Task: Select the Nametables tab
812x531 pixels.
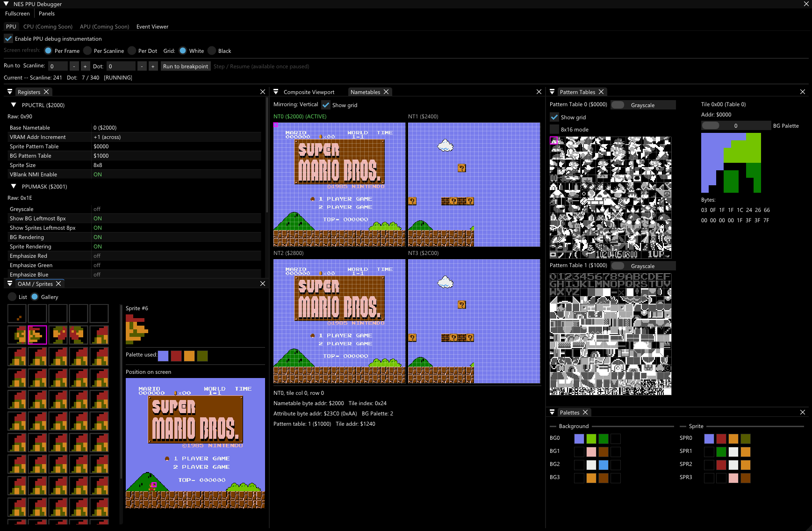Action: tap(365, 92)
